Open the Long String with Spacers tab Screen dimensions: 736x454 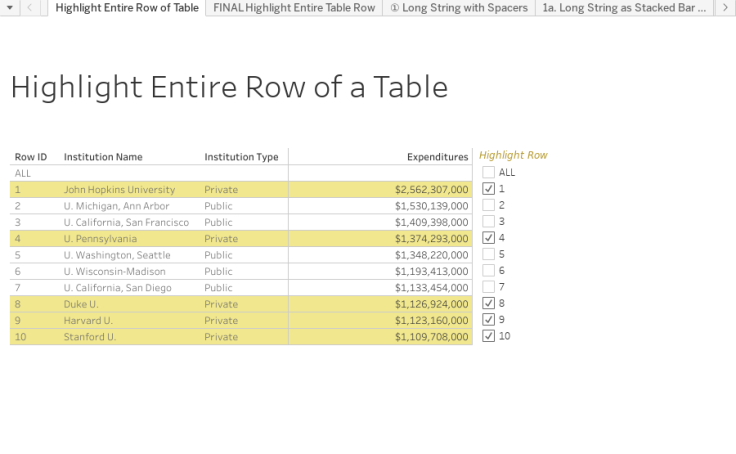tap(458, 8)
